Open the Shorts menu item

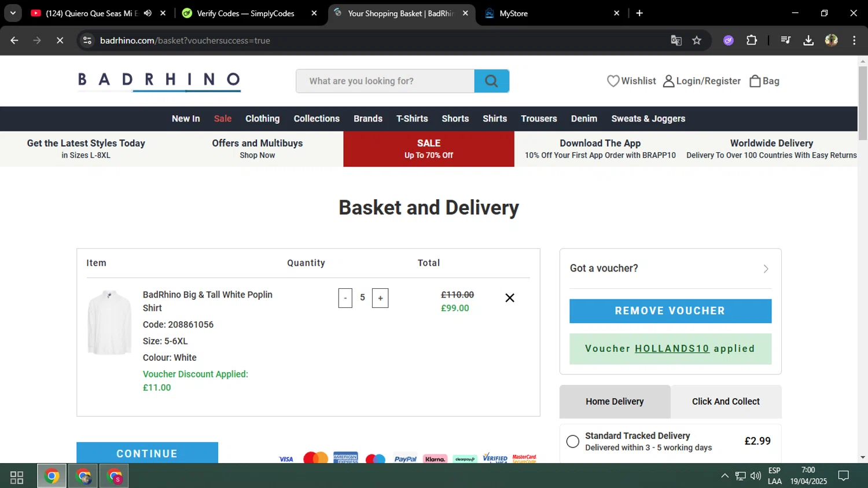coord(455,119)
